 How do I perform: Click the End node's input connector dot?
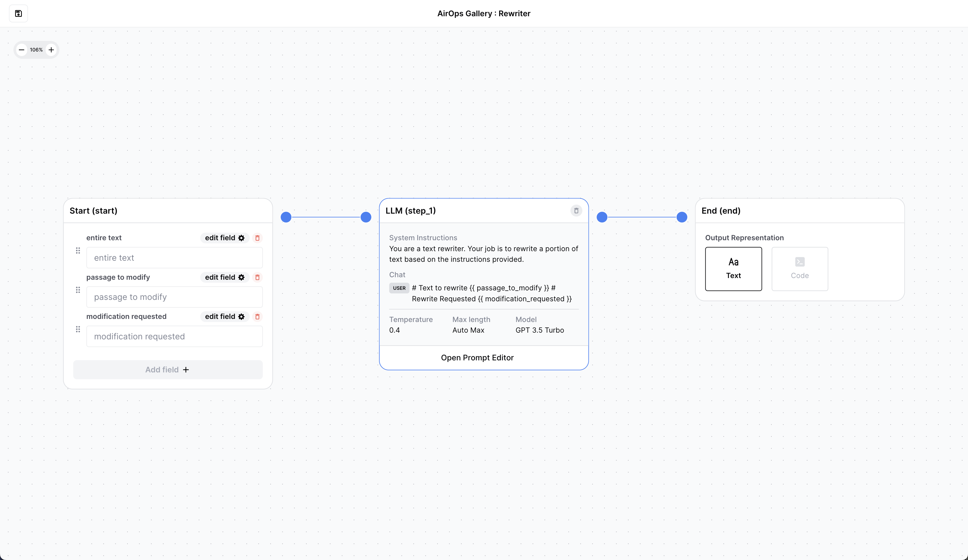click(x=682, y=217)
